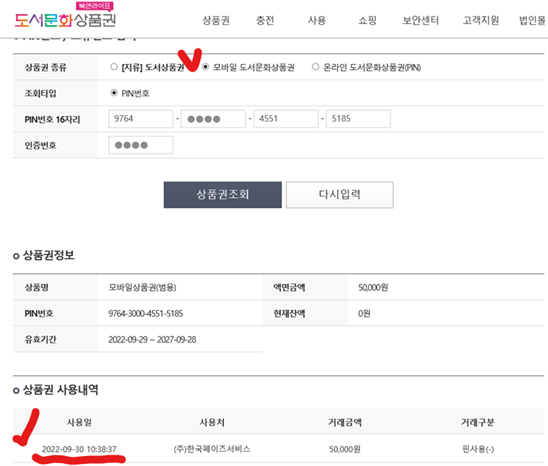This screenshot has width=548, height=466.
Task: Click the 핀사용(-) transaction type cell
Action: click(478, 449)
